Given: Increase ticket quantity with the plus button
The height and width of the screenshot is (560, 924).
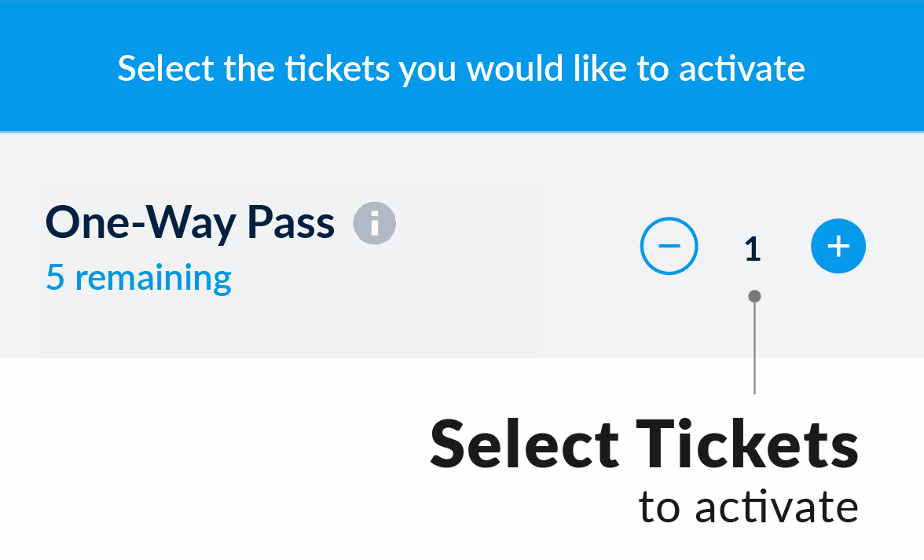Looking at the screenshot, I should [x=838, y=246].
